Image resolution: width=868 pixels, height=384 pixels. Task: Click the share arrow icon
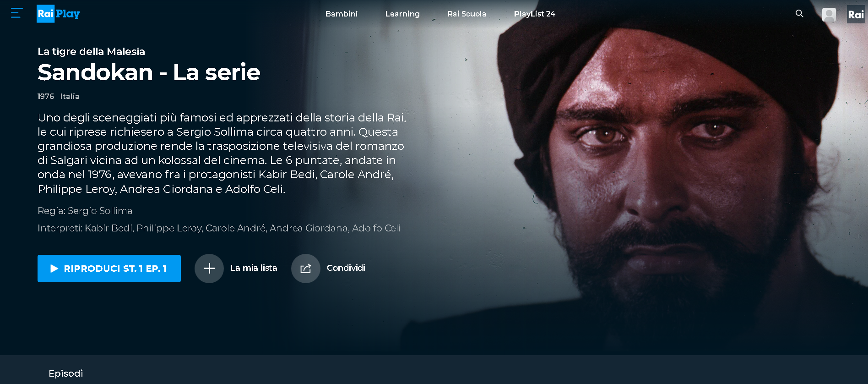coord(306,269)
